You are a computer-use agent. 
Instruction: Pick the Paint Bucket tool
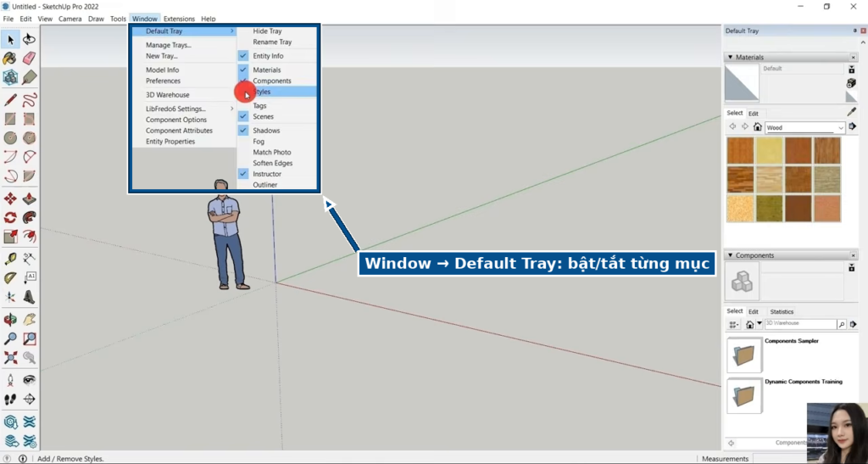[10, 59]
